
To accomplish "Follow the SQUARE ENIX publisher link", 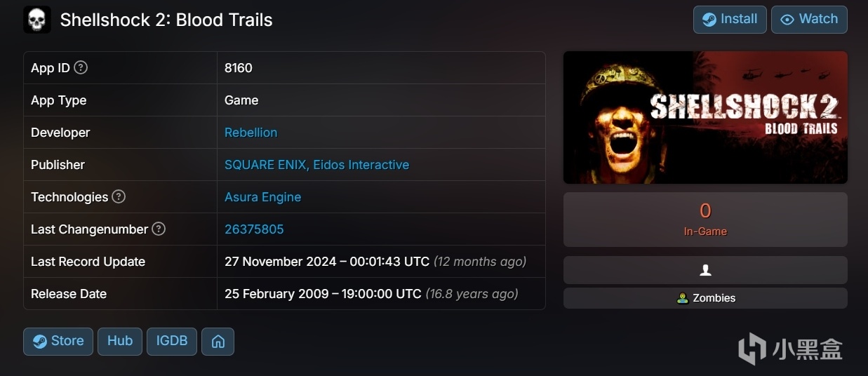I will (265, 165).
